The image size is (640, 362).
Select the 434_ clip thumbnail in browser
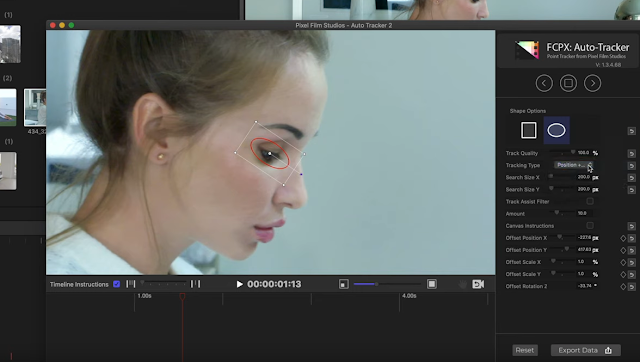35,107
